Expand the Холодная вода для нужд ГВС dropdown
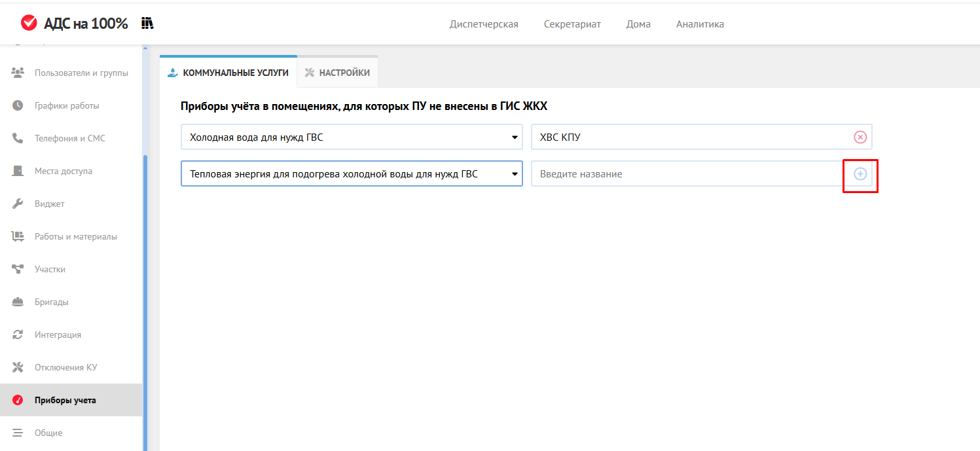Viewport: 980px width, 451px height. point(352,137)
